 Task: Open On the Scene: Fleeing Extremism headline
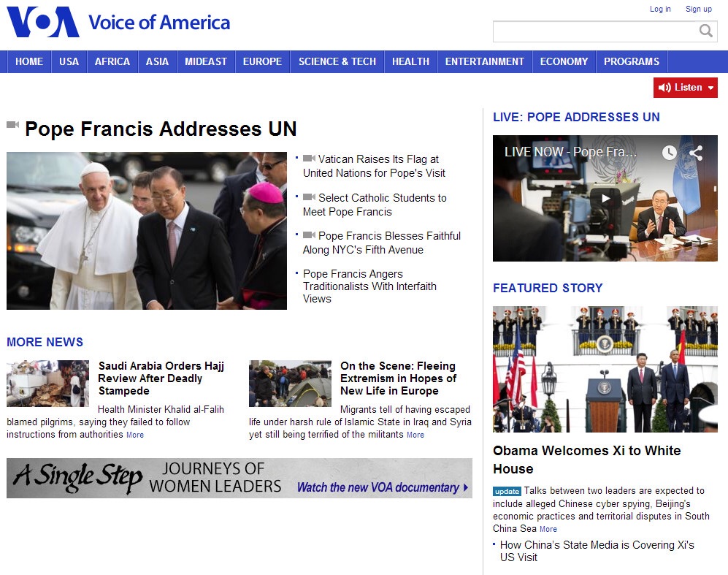point(399,378)
